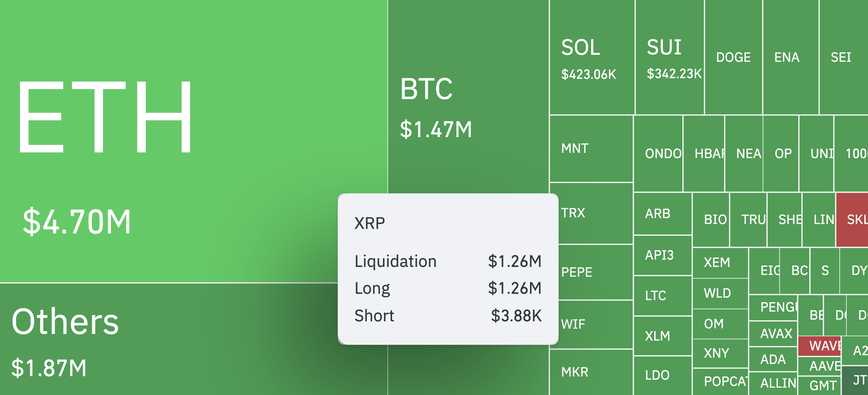Select the ARB tile
The image size is (868, 395).
(x=662, y=214)
